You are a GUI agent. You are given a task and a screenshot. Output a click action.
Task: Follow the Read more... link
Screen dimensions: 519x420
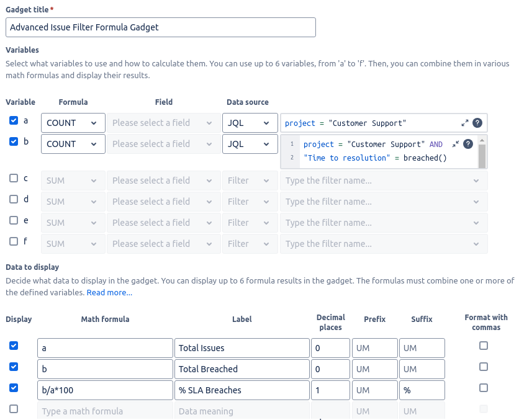pos(109,293)
